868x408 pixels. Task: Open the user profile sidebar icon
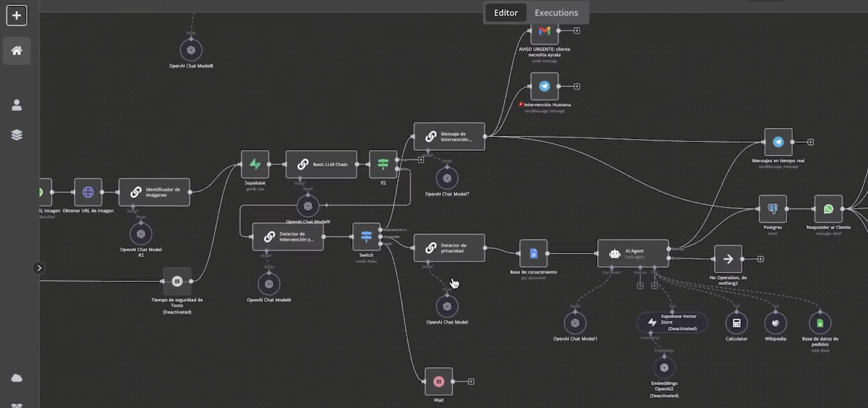[17, 105]
